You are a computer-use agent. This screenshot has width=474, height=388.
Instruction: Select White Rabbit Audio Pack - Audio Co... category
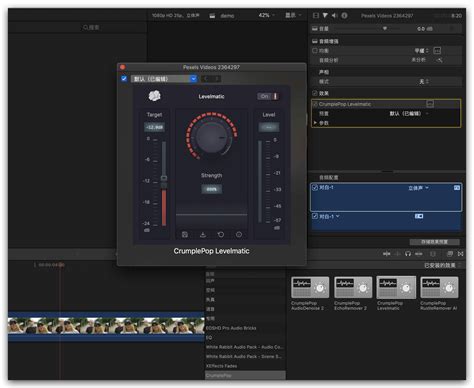click(245, 347)
